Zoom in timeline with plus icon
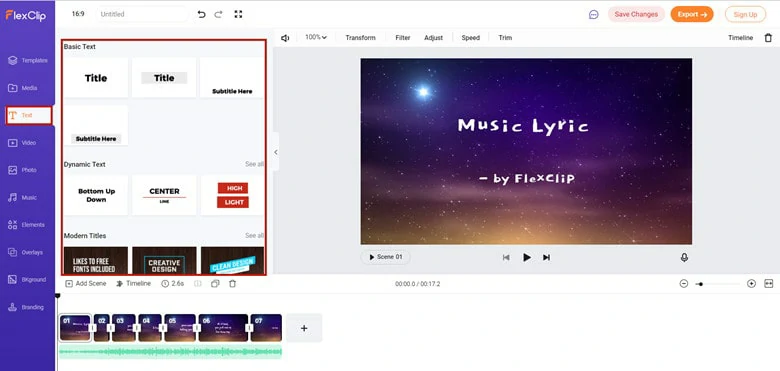The image size is (780, 371). pos(752,283)
